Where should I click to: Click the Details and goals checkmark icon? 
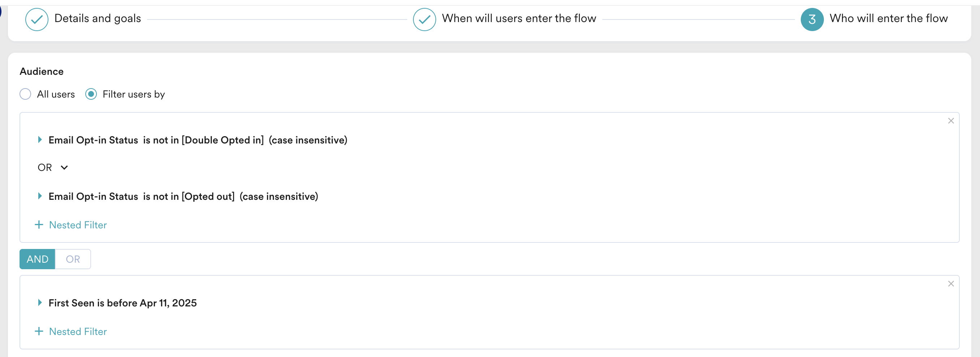click(36, 20)
